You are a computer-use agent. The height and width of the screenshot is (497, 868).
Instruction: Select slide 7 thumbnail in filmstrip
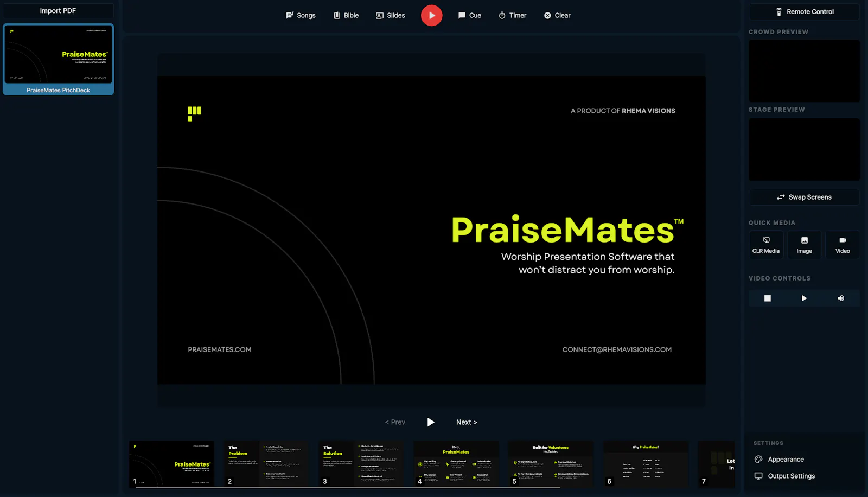click(717, 464)
